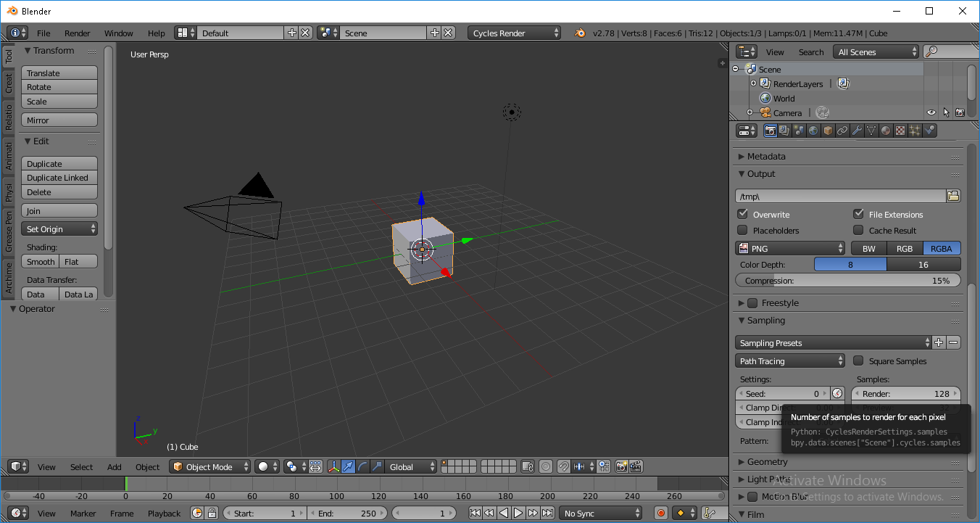Toggle Camera render restriction icon in outliner
Viewport: 980px width, 523px height.
[960, 112]
